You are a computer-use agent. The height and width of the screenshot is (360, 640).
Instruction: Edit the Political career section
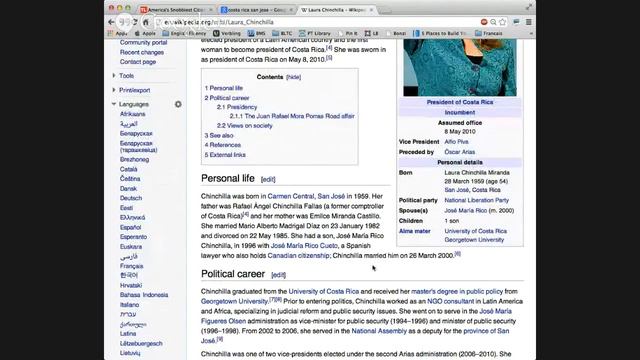click(278, 275)
